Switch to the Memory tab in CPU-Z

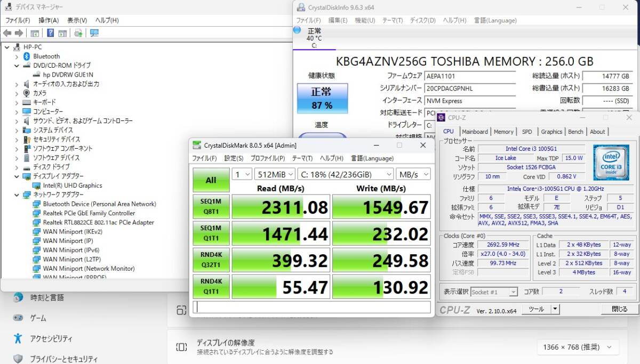pos(503,132)
